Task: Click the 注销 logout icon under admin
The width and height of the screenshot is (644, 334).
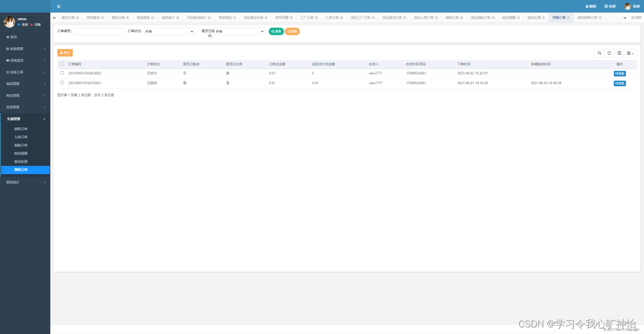Action: point(36,24)
